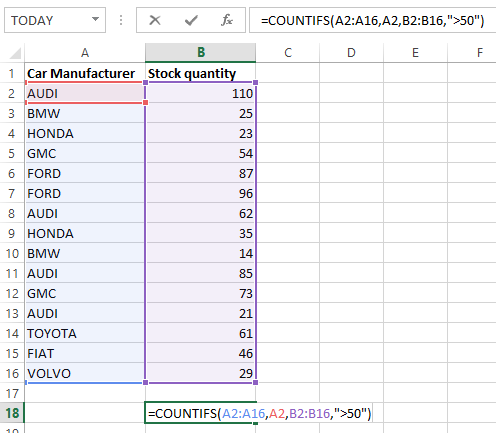Click cell A3 containing BMW
This screenshot has height=433, width=496.
[85, 113]
